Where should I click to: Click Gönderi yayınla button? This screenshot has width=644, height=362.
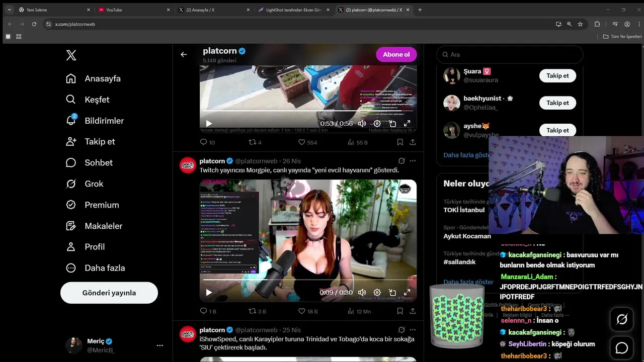tap(109, 293)
